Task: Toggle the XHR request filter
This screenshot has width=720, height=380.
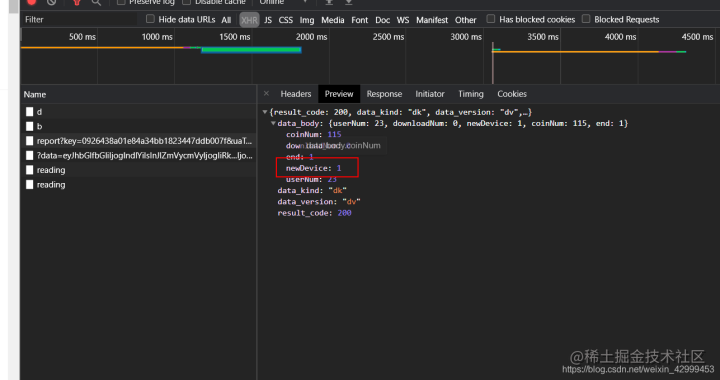Action: pyautogui.click(x=249, y=20)
